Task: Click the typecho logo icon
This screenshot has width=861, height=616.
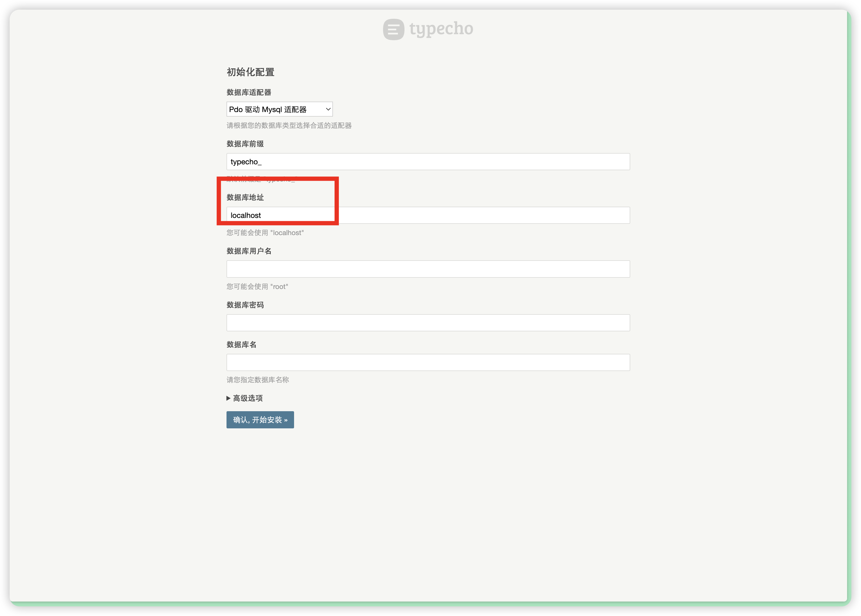Action: [393, 29]
